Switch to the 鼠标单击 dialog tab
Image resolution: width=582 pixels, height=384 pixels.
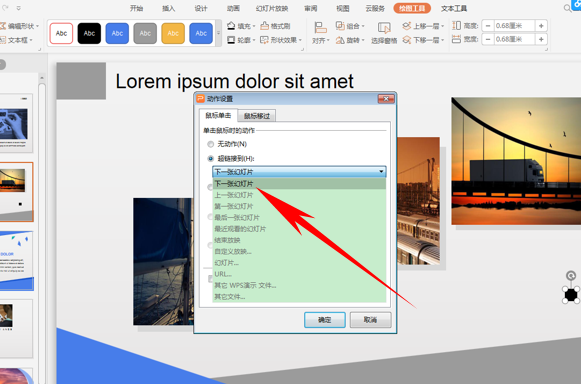[218, 115]
